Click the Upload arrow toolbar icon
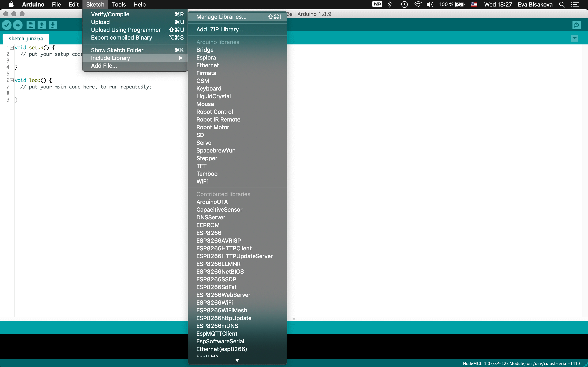Viewport: 588px width, 367px height. click(x=18, y=25)
